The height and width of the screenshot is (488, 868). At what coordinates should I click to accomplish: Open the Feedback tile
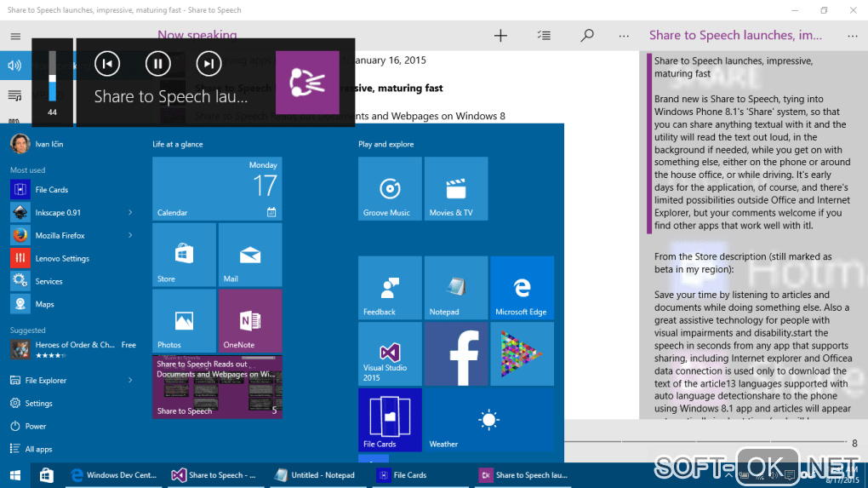click(x=390, y=288)
